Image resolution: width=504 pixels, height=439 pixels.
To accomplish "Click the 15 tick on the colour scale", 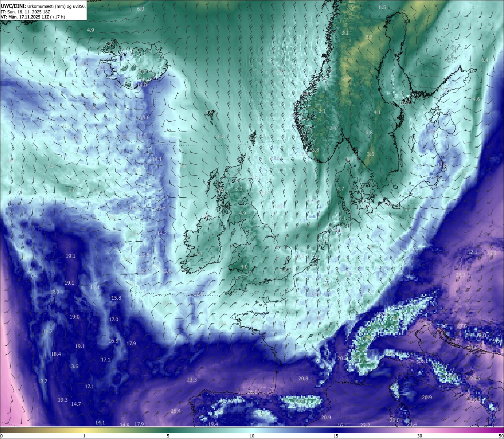I will tap(336, 436).
